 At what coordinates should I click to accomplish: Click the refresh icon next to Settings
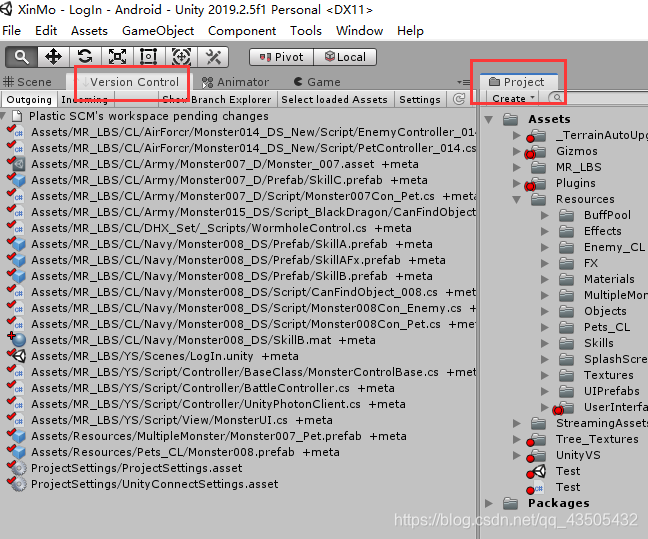(x=459, y=99)
